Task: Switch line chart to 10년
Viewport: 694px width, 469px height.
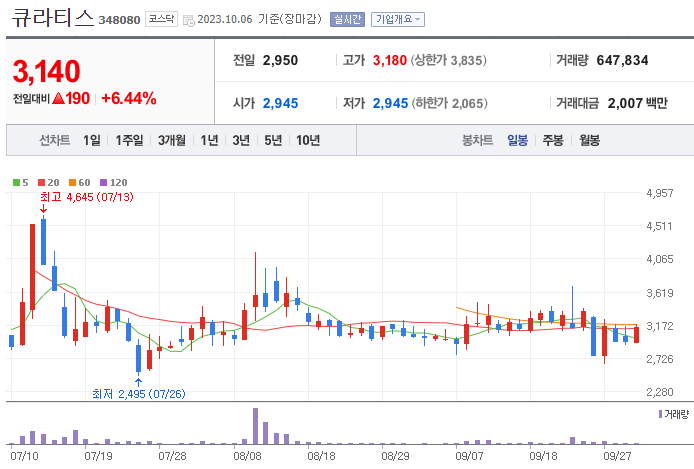Action: coord(308,141)
